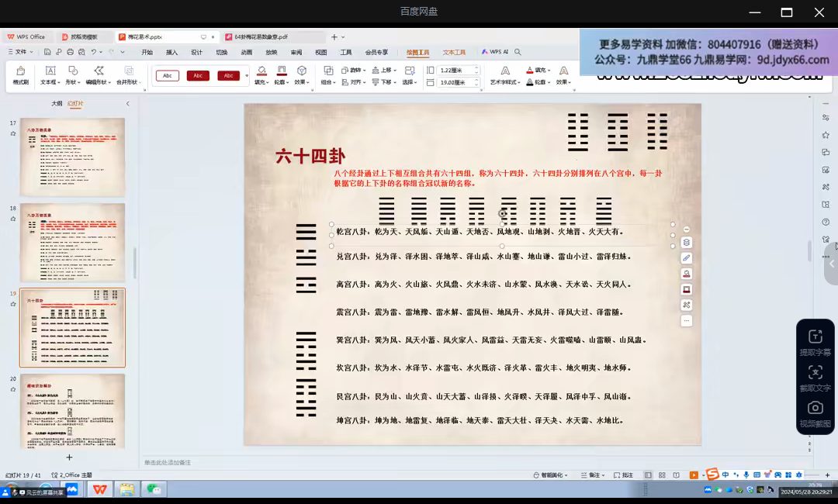The image size is (838, 504).
Task: Toggle the 批注 comments panel
Action: pos(623,475)
